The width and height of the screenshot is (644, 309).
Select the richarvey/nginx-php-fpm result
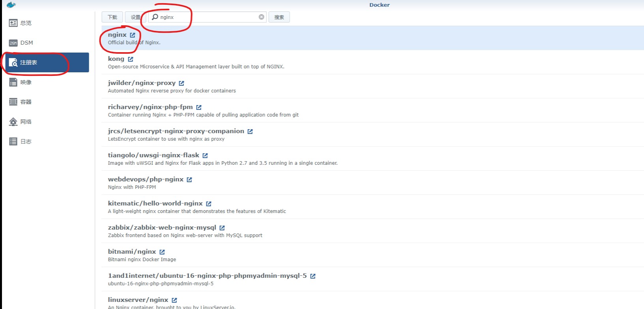pos(373,111)
